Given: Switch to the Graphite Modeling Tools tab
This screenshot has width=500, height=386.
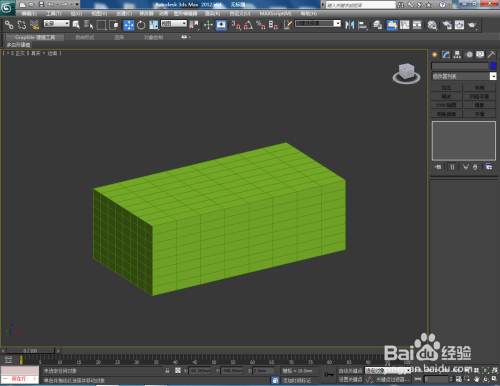Looking at the screenshot, I should pos(35,37).
